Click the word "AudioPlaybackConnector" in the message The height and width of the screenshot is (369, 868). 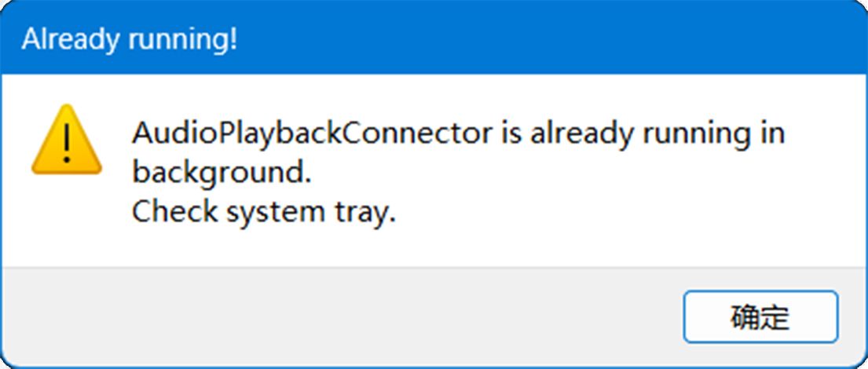coord(311,133)
